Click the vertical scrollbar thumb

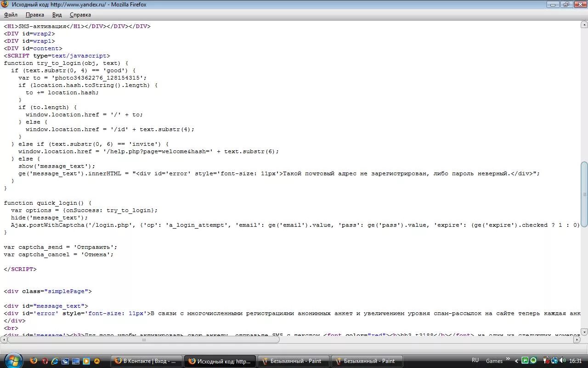coord(584,194)
